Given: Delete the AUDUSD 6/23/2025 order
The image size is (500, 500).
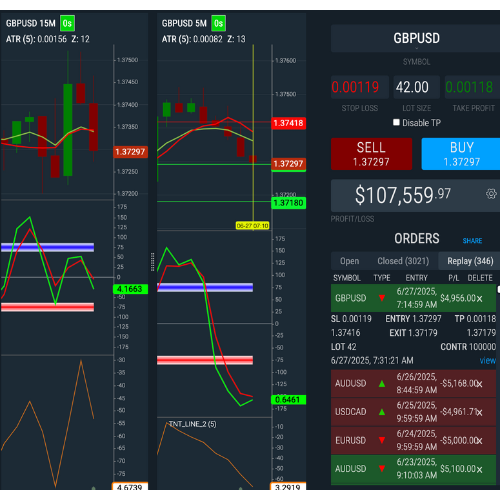Looking at the screenshot, I should (479, 470).
